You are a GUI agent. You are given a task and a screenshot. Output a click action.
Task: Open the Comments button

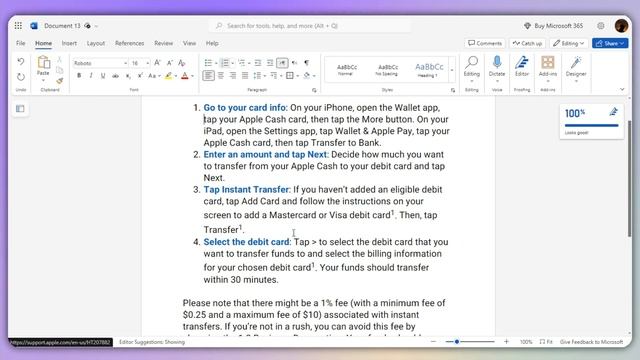(485, 43)
